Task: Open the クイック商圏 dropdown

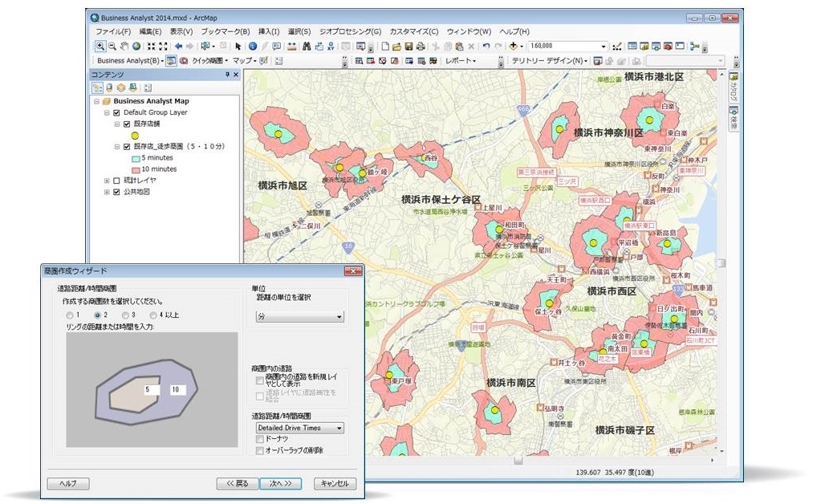Action: tap(210, 61)
